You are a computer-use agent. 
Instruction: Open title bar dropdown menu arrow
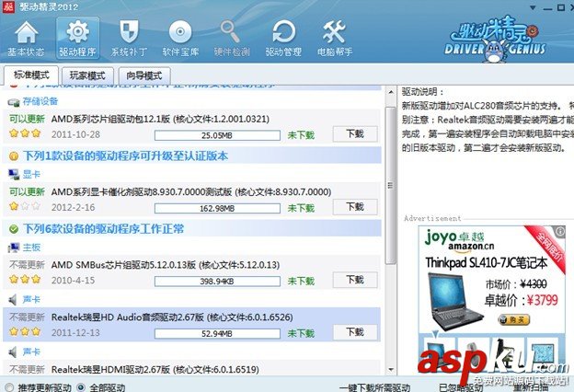coord(533,7)
